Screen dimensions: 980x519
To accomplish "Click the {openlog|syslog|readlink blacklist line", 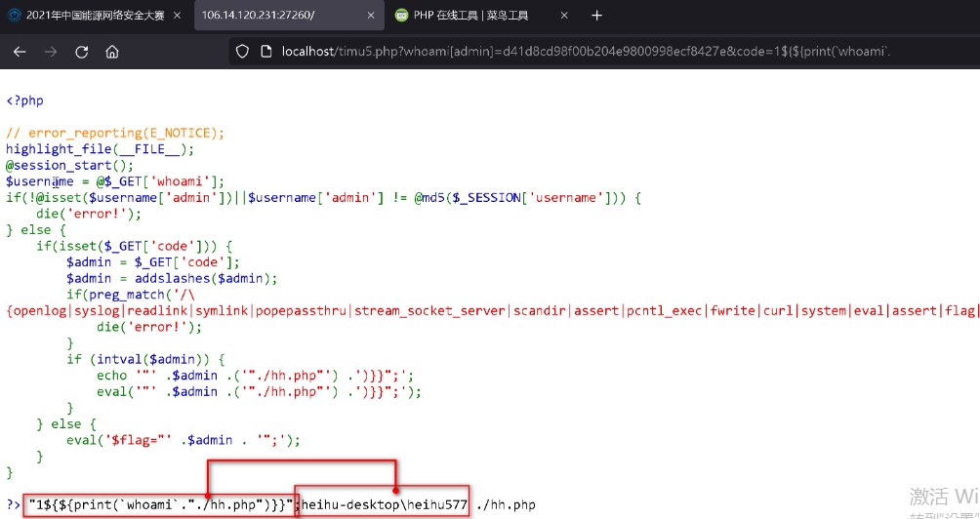I will click(493, 311).
